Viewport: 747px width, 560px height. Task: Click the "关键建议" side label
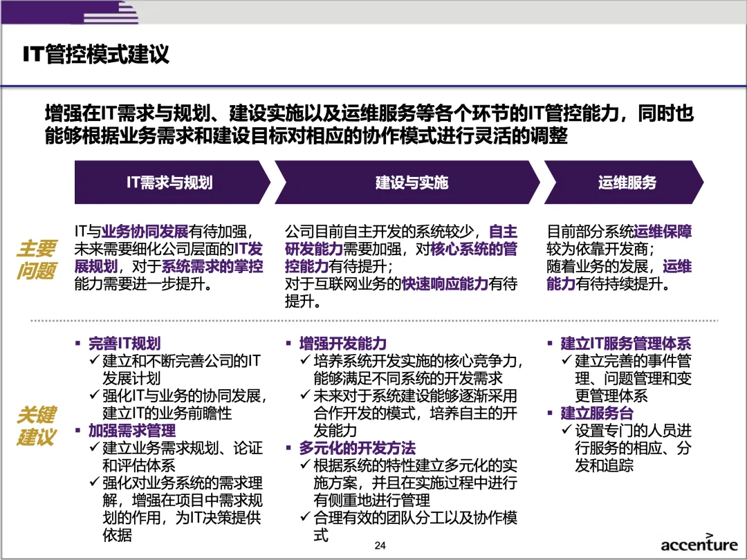(x=37, y=426)
